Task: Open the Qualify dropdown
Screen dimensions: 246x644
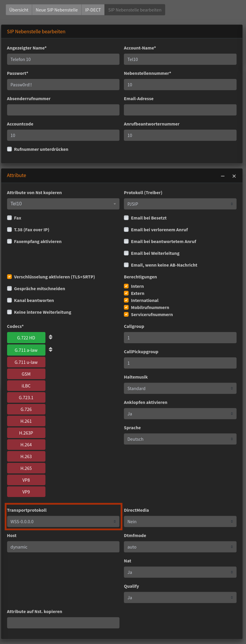Action: (180, 597)
